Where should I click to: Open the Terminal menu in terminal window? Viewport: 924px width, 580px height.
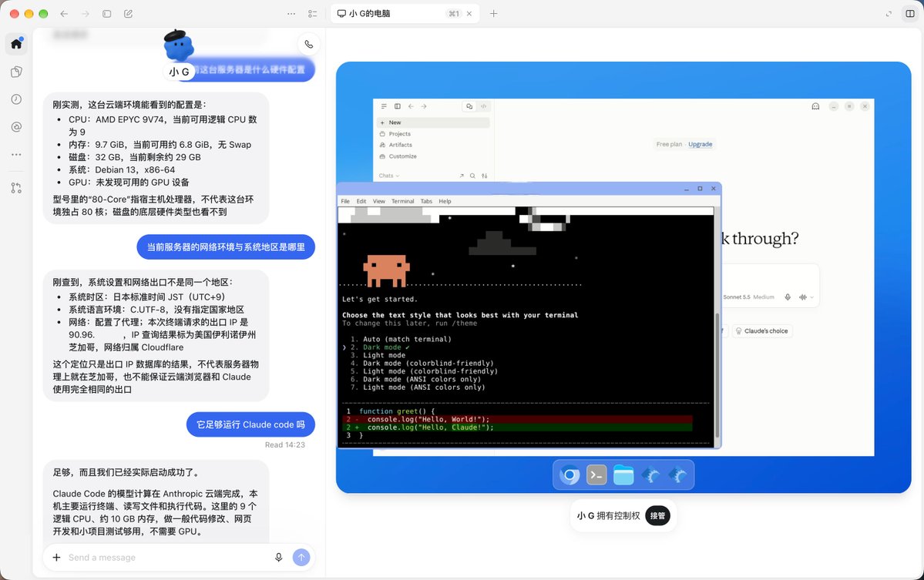pos(403,201)
